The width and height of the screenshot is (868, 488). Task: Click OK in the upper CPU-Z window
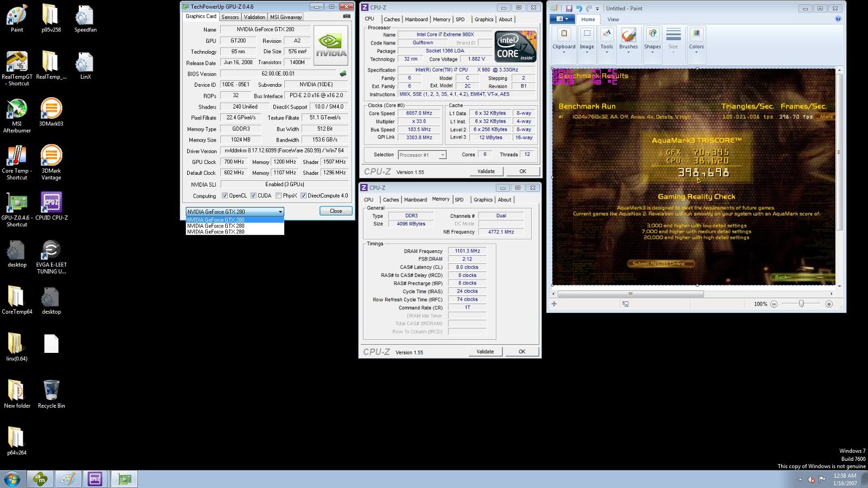point(523,171)
